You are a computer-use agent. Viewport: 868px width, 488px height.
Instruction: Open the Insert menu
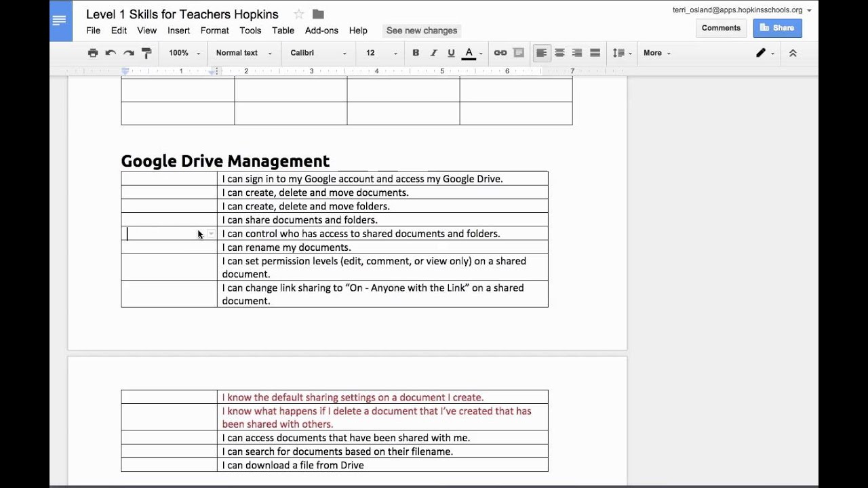(x=178, y=30)
